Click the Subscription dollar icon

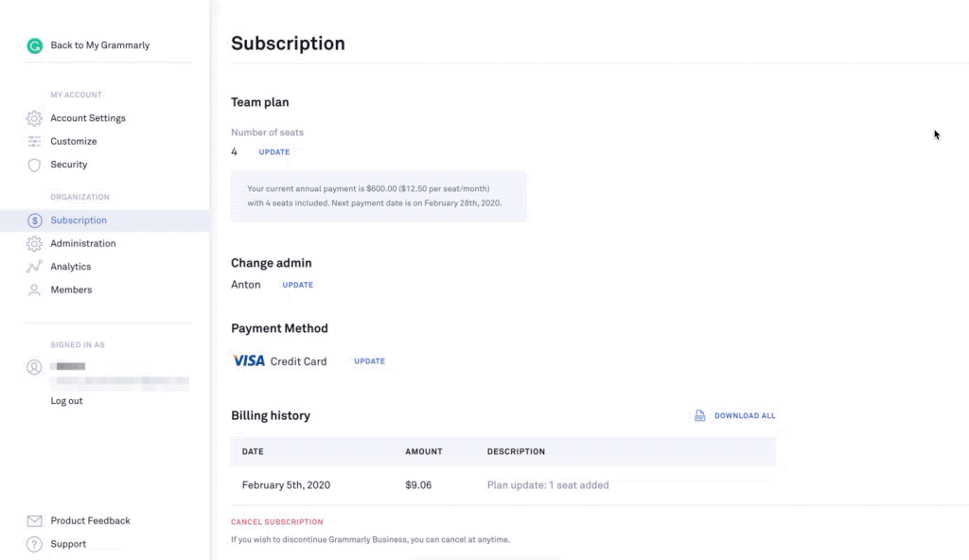click(34, 220)
